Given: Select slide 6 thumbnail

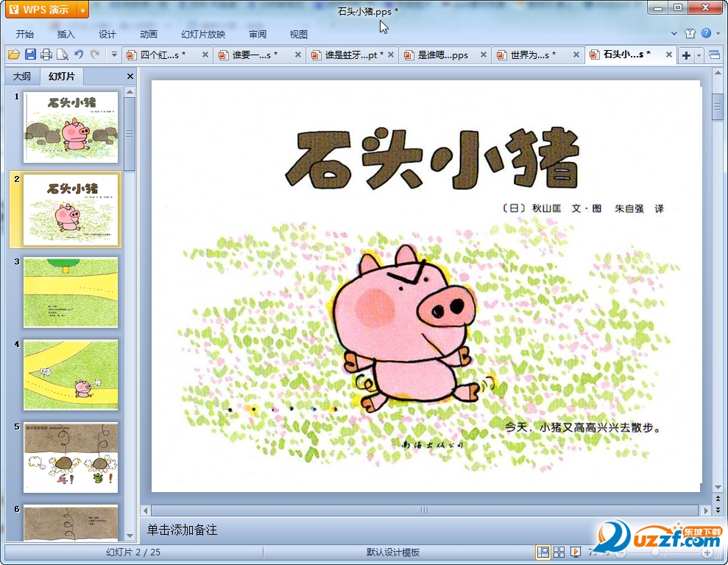Looking at the screenshot, I should click(71, 523).
